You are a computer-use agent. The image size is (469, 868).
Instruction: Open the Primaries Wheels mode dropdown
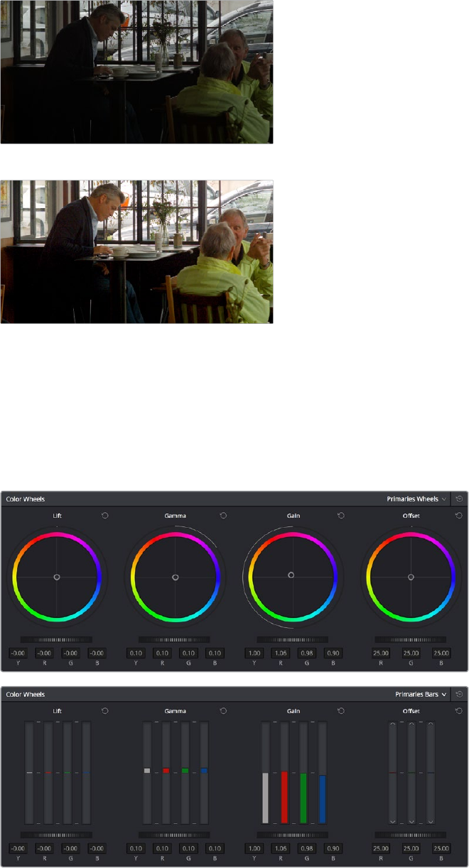coord(416,499)
